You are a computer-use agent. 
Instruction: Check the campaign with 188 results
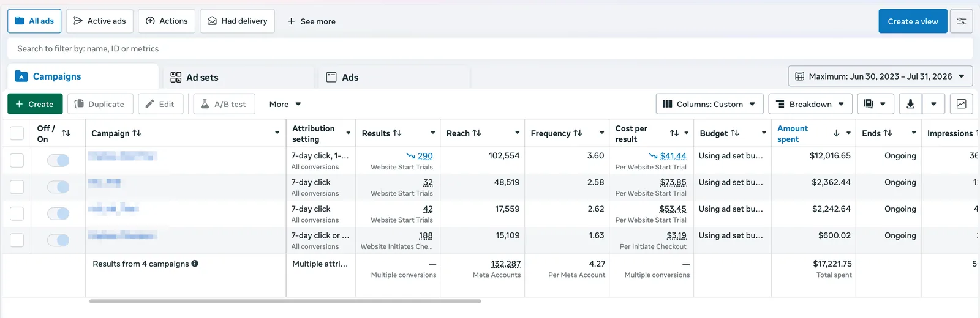click(x=17, y=240)
